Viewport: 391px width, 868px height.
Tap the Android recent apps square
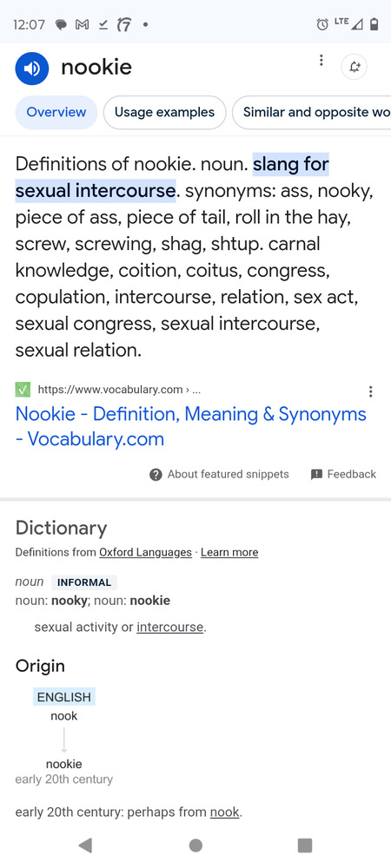(x=305, y=845)
